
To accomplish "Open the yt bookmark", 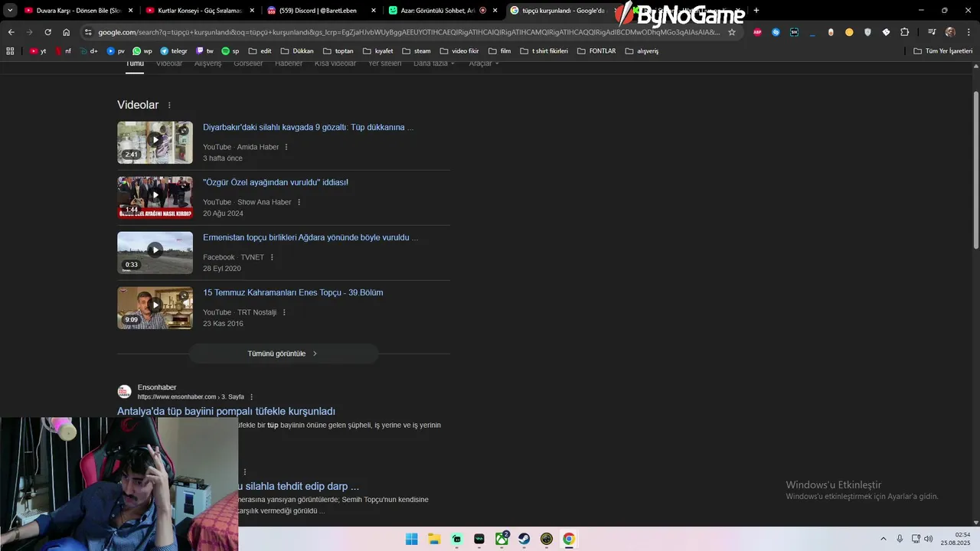I will tap(38, 51).
